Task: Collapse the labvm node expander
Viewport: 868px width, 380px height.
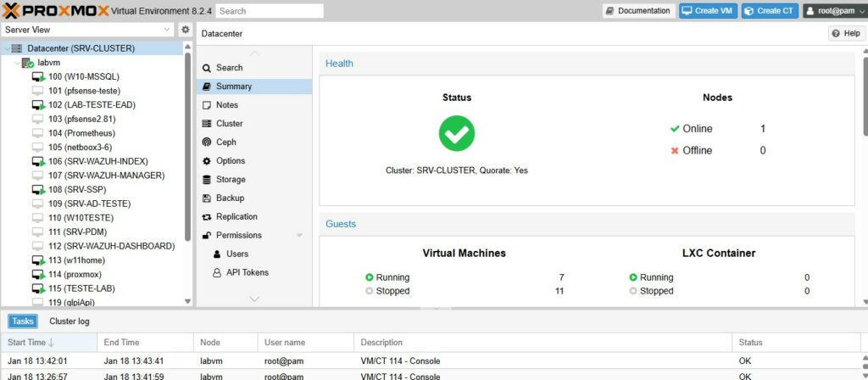Action: (x=17, y=63)
